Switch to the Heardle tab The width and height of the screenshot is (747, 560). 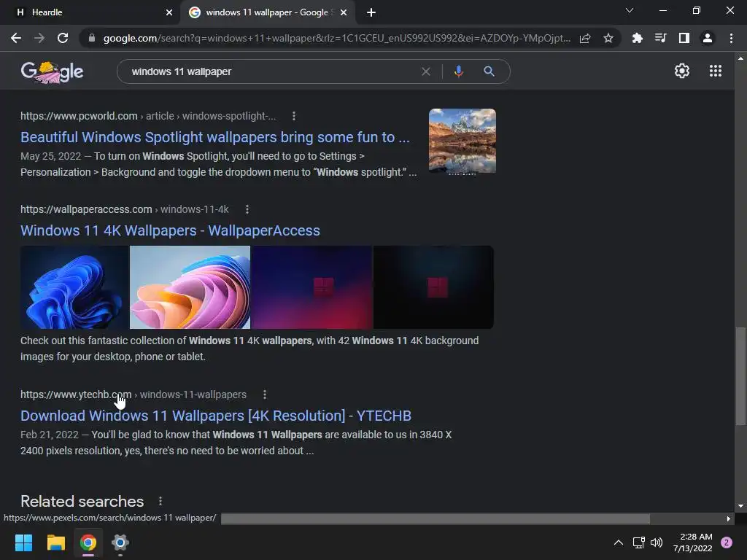(90, 12)
